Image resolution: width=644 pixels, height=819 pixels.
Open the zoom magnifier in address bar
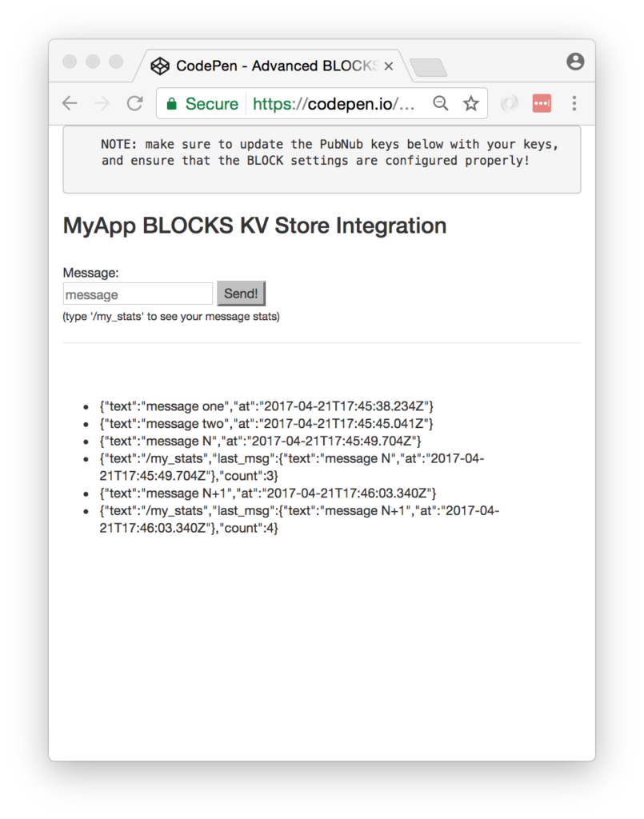(441, 103)
